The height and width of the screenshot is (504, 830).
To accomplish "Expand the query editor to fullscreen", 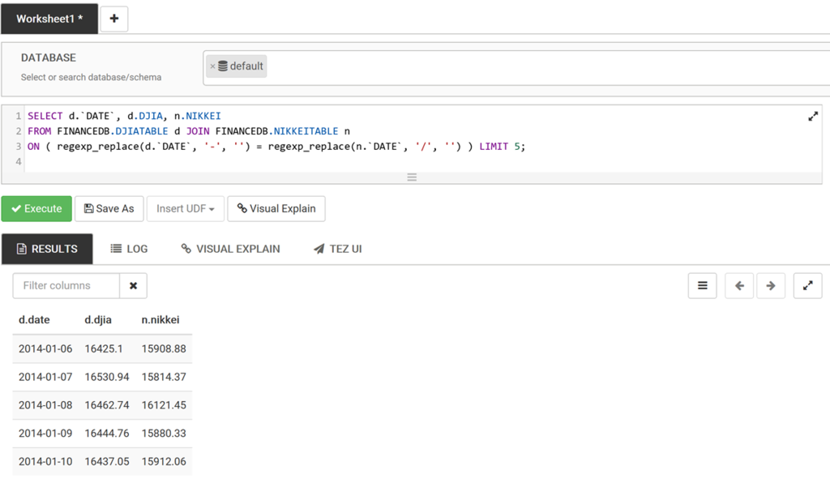I will tap(813, 116).
